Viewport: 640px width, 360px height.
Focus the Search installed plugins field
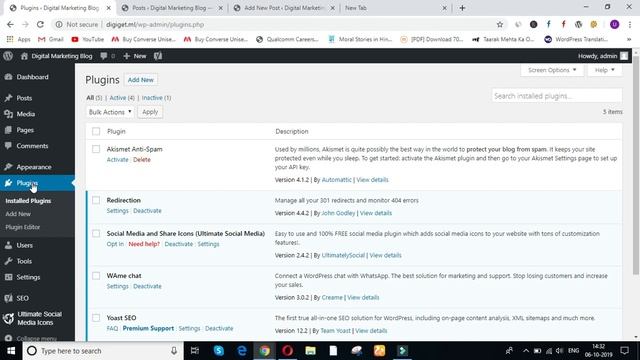[557, 96]
